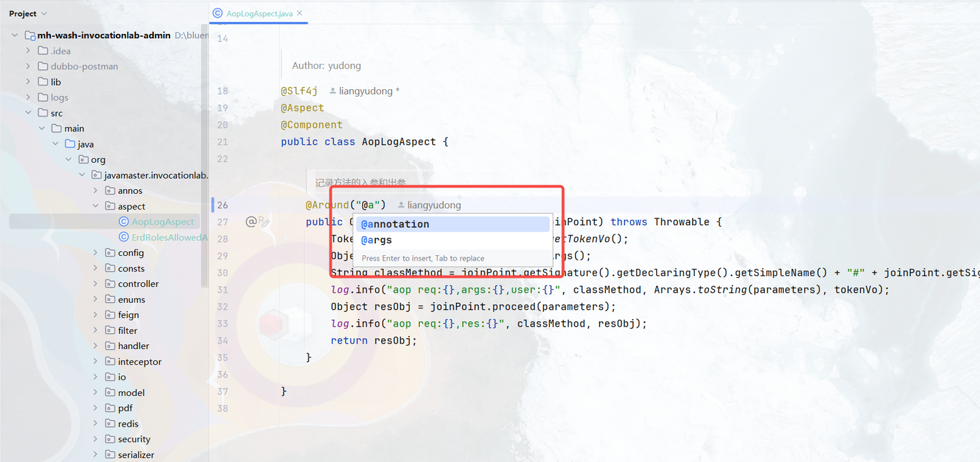Click the controller package icon

click(x=111, y=283)
